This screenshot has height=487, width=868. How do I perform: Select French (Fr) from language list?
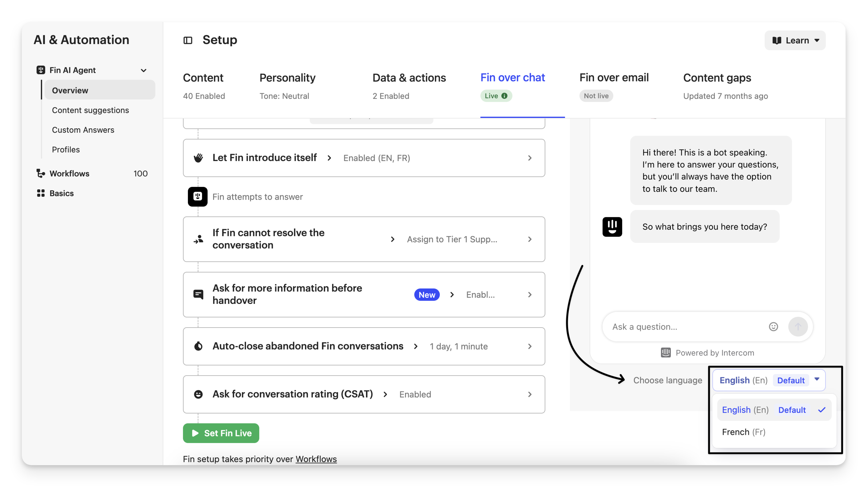click(743, 432)
